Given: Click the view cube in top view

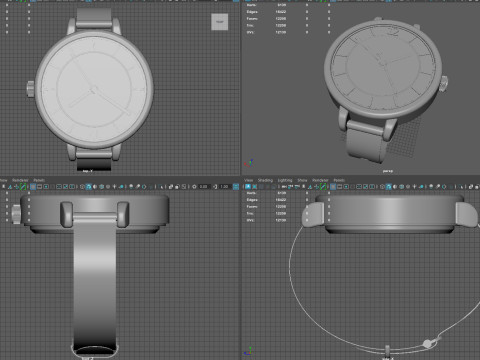Looking at the screenshot, I should pyautogui.click(x=220, y=22).
